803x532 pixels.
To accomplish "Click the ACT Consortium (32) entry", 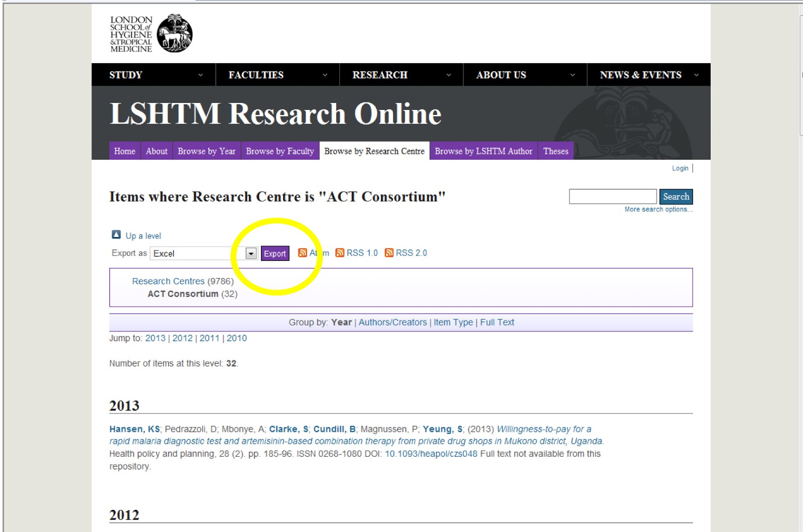I will [x=192, y=294].
